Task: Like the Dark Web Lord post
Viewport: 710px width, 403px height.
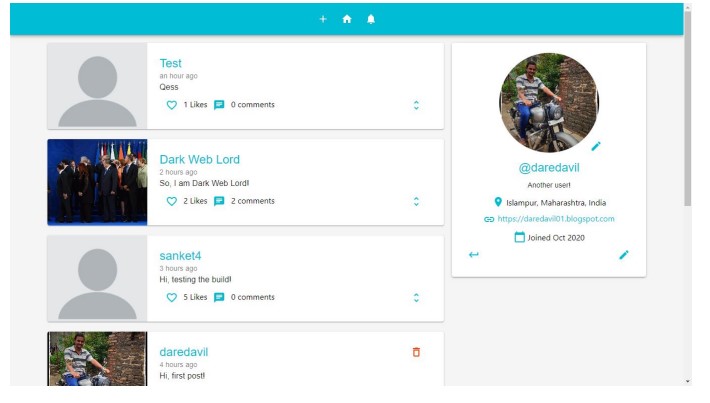Action: (x=172, y=201)
